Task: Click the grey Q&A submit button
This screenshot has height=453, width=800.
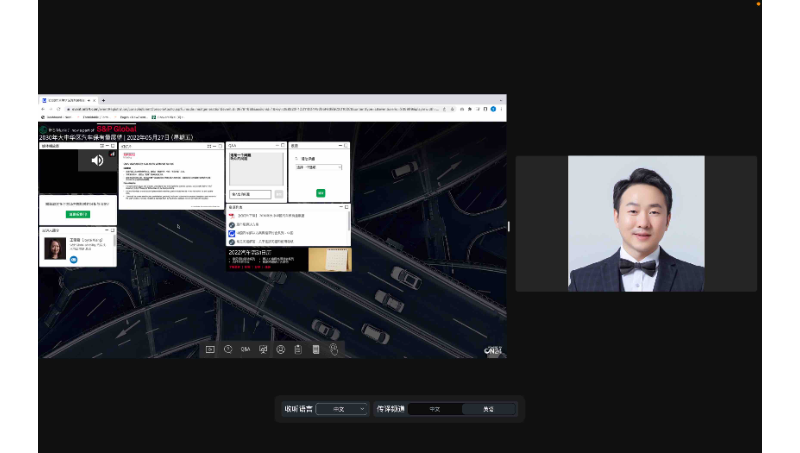Action: coord(279,194)
